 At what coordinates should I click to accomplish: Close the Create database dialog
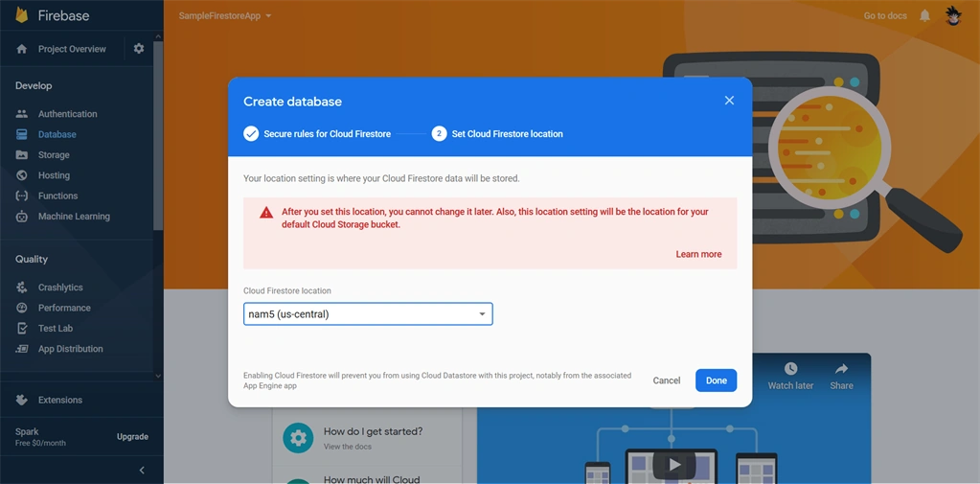coord(729,101)
